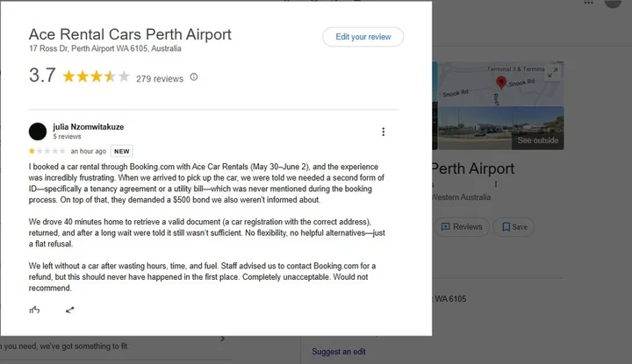Like the review with the thumbs-up icon
This screenshot has height=364, width=632.
(x=35, y=310)
